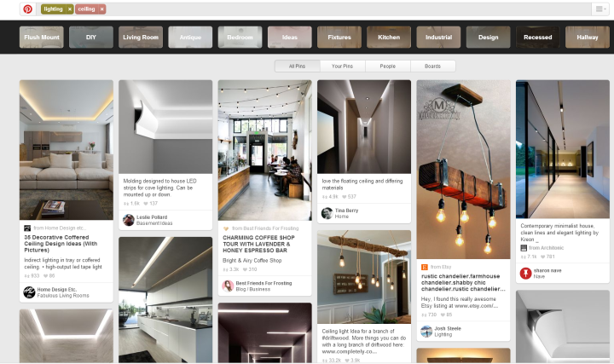Screen dimensions: 614x364
Task: Open the top-right hamburger menu
Action: click(x=600, y=9)
